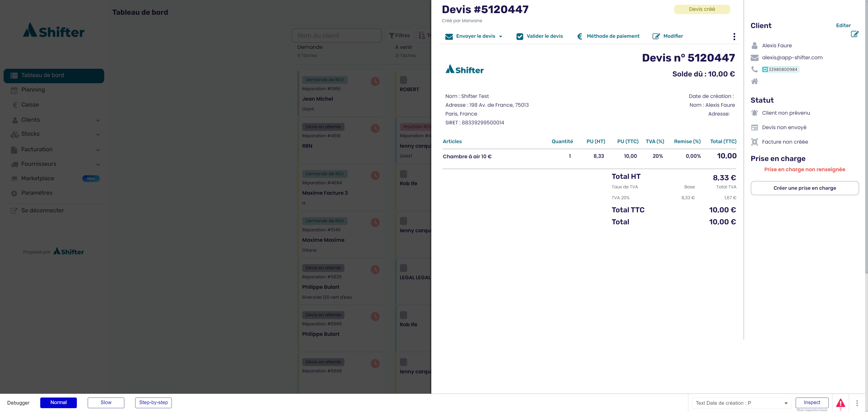
Task: Expand the Clients sidebar submenu
Action: pyautogui.click(x=98, y=120)
